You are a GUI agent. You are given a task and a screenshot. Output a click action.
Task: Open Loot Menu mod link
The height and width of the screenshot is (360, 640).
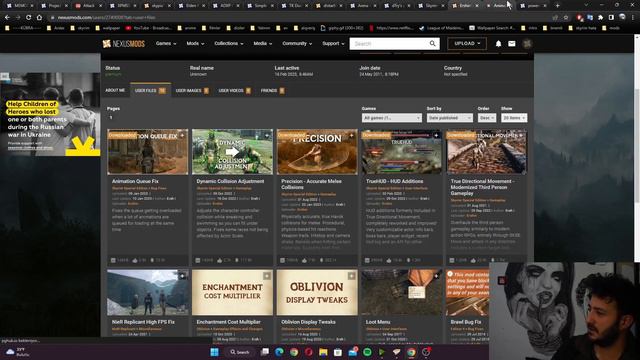[378, 322]
